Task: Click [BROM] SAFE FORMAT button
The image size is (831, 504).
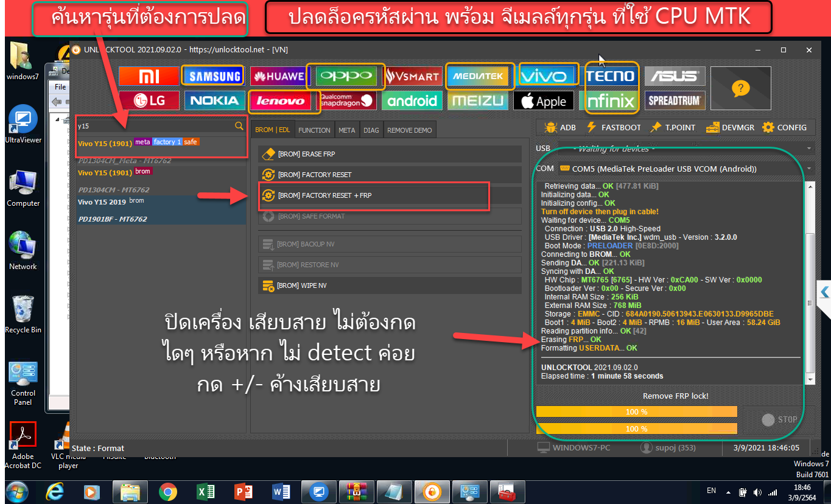Action: 390,216
